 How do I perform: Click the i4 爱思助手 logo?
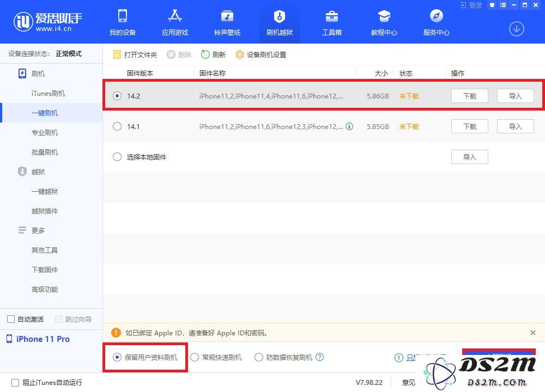click(x=47, y=22)
